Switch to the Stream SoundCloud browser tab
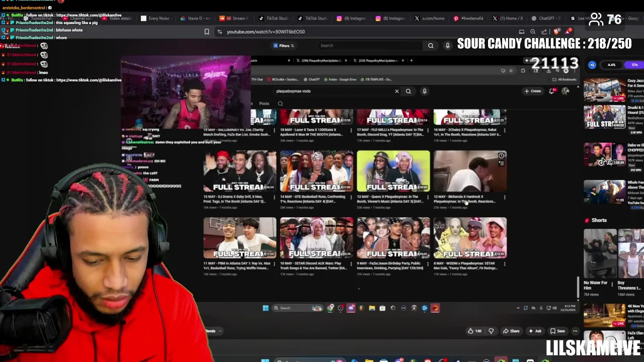This screenshot has height=362, width=644. [235, 19]
